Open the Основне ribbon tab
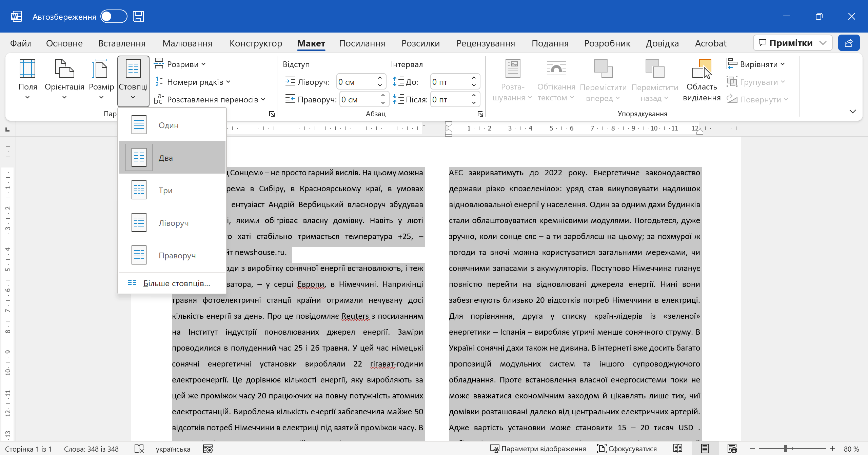Viewport: 868px width, 455px height. tap(64, 43)
